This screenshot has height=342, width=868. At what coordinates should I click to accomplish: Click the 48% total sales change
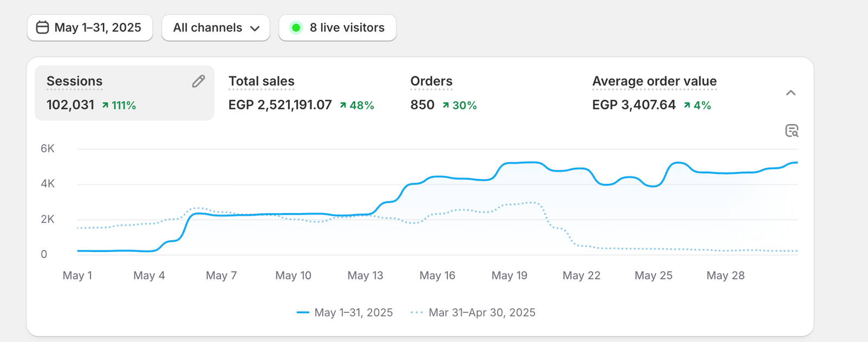[x=357, y=106]
